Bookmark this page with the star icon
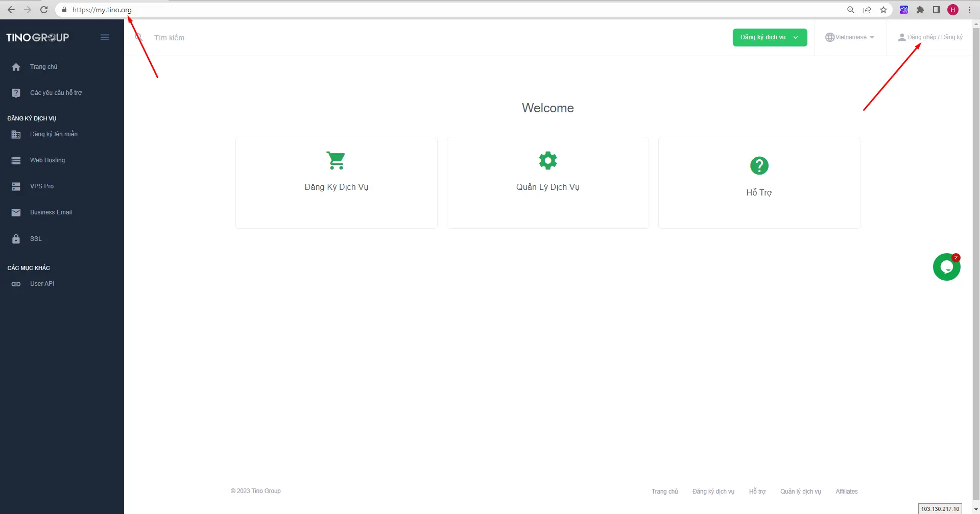 point(883,10)
